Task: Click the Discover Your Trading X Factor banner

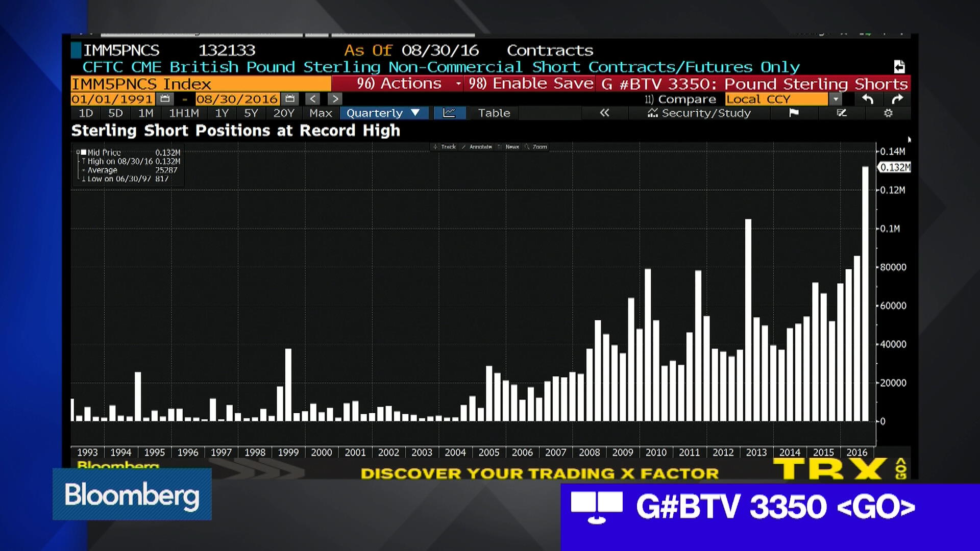Action: [x=540, y=473]
